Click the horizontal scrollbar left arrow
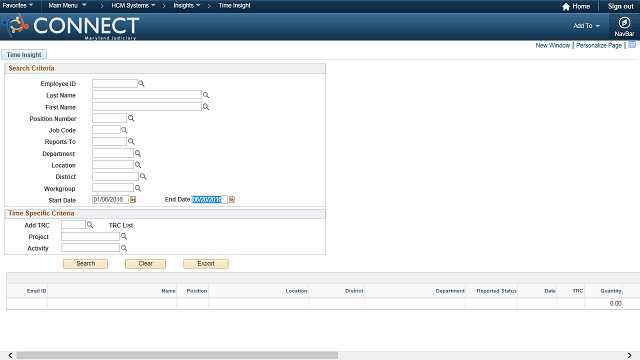640x360 pixels. click(10, 356)
